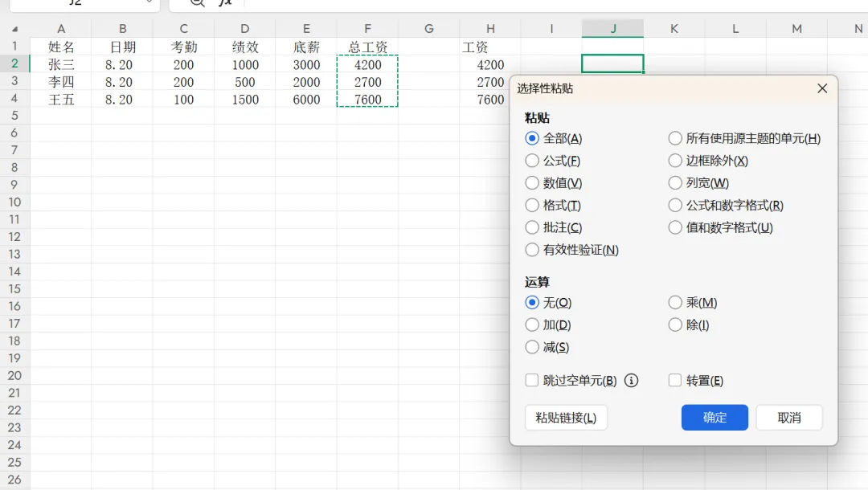Image resolution: width=868 pixels, height=490 pixels.
Task: Click cell E4 showing 6000
Action: pyautogui.click(x=306, y=100)
